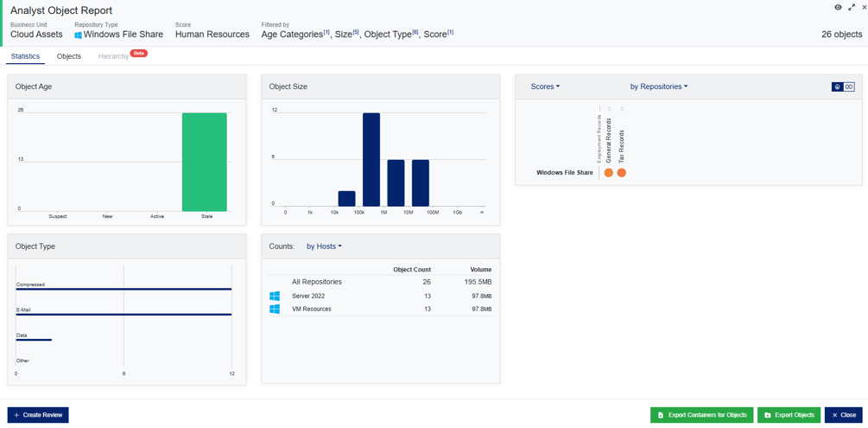Image resolution: width=868 pixels, height=428 pixels.
Task: Click the VM Resources host name
Action: tap(312, 309)
